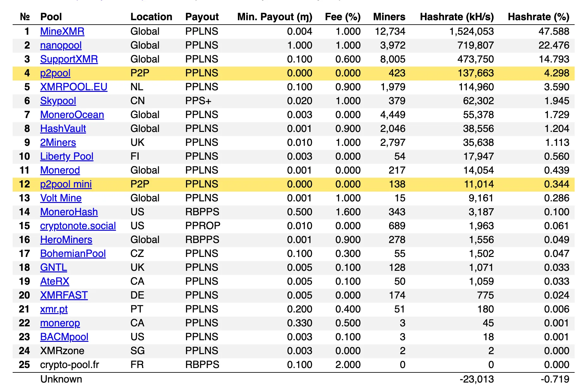This screenshot has height=392, width=586.
Task: Open the p2pool link
Action: pos(55,73)
